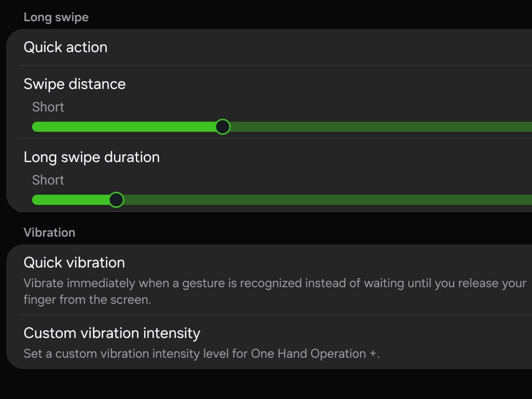The height and width of the screenshot is (399, 532).
Task: Open the Quick action setting
Action: click(x=66, y=47)
